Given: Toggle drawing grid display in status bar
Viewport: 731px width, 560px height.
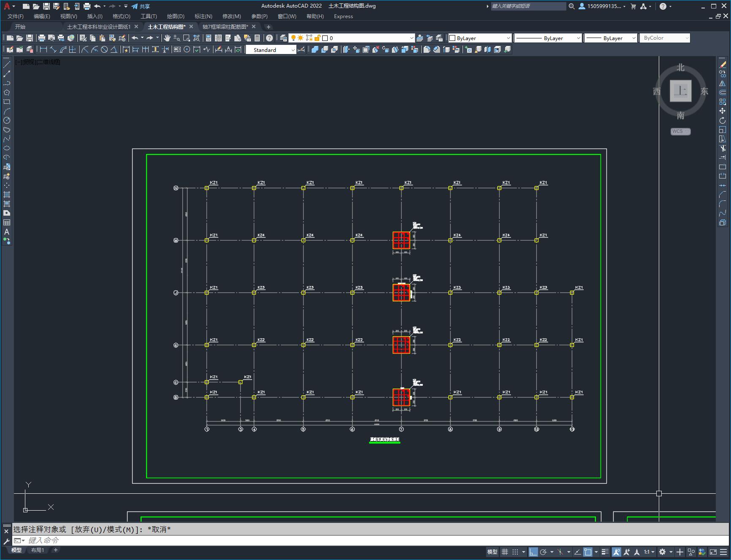Looking at the screenshot, I should 505,552.
